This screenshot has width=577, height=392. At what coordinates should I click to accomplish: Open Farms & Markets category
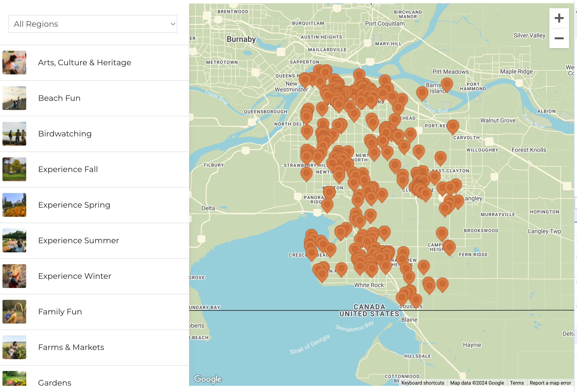[x=71, y=347]
